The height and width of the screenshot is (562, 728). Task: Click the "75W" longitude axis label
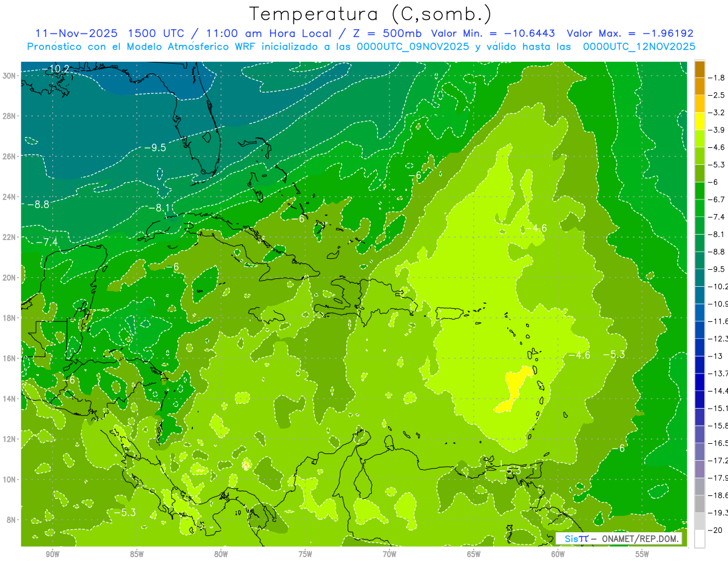coord(305,554)
